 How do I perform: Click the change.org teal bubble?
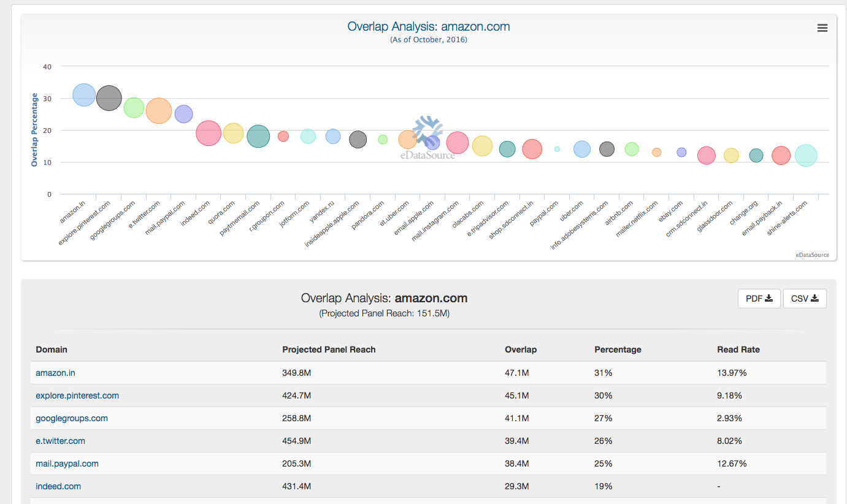pos(756,156)
